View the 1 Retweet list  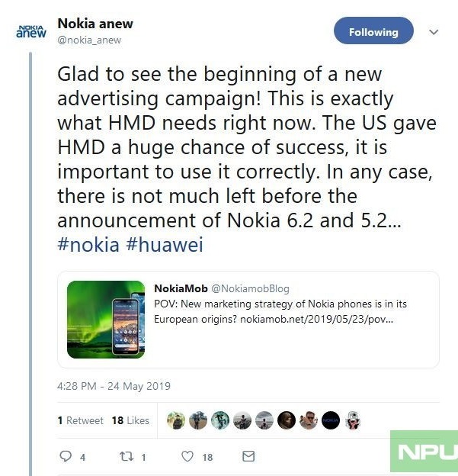coord(80,420)
